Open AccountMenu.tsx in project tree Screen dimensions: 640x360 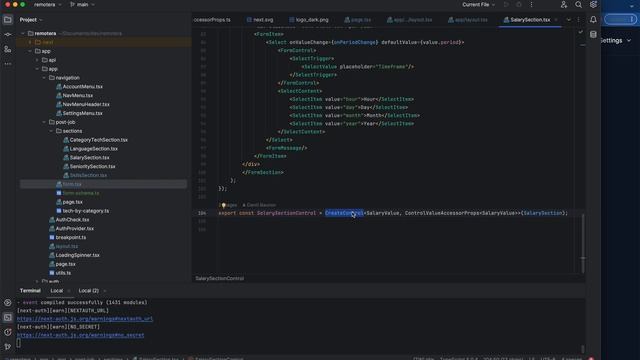(82, 87)
